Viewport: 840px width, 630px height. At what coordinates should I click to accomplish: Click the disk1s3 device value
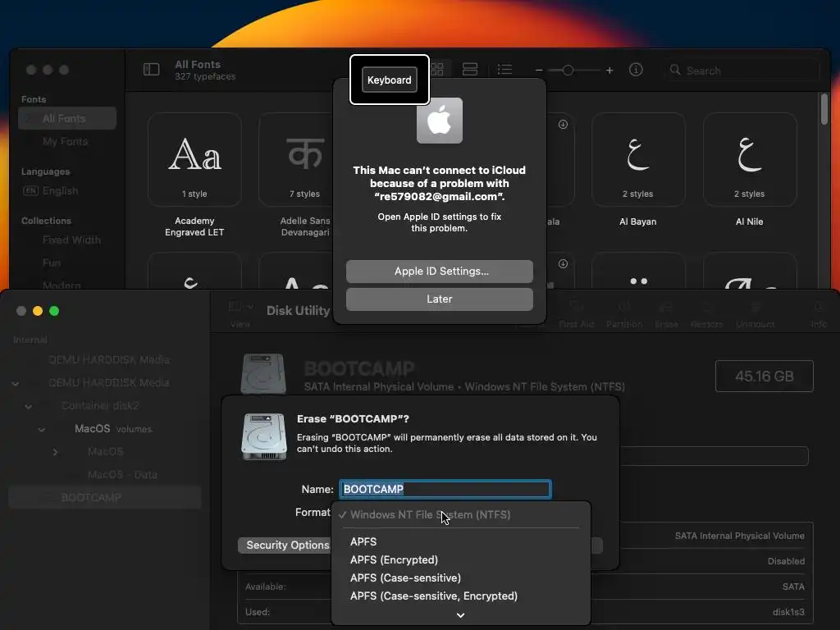point(788,612)
